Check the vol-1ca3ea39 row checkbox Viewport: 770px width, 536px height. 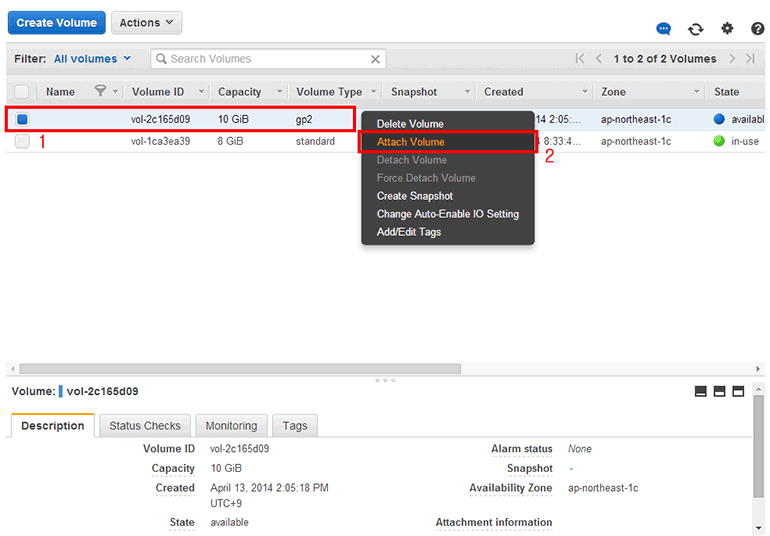[x=22, y=141]
